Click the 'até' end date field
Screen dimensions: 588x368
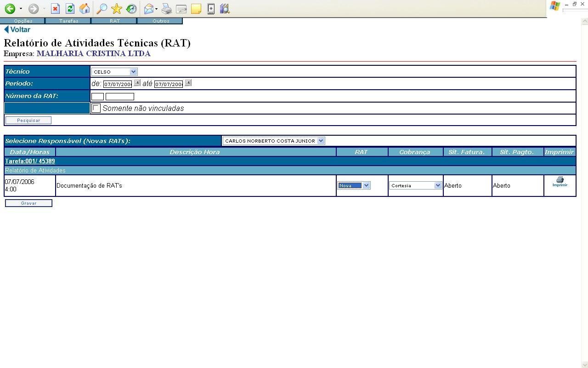(169, 84)
